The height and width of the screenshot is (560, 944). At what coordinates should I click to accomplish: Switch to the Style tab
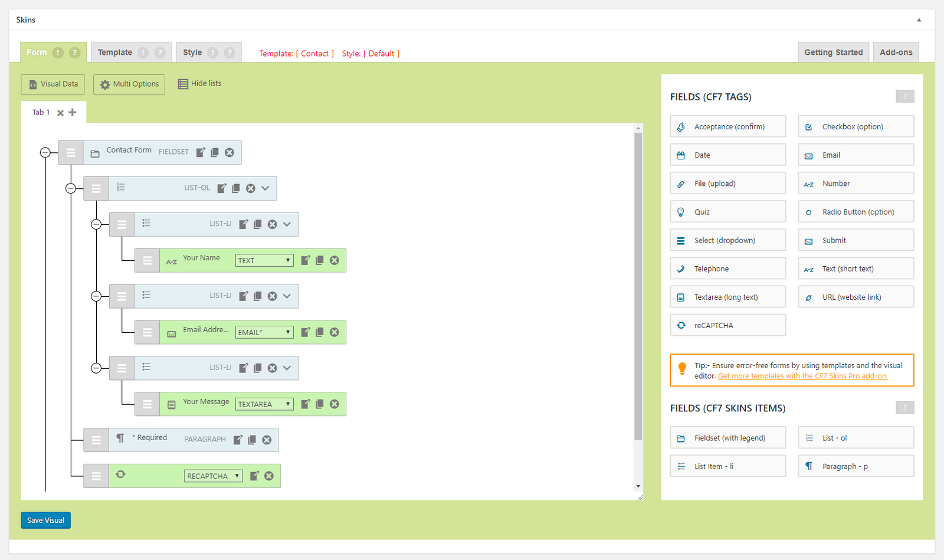192,53
